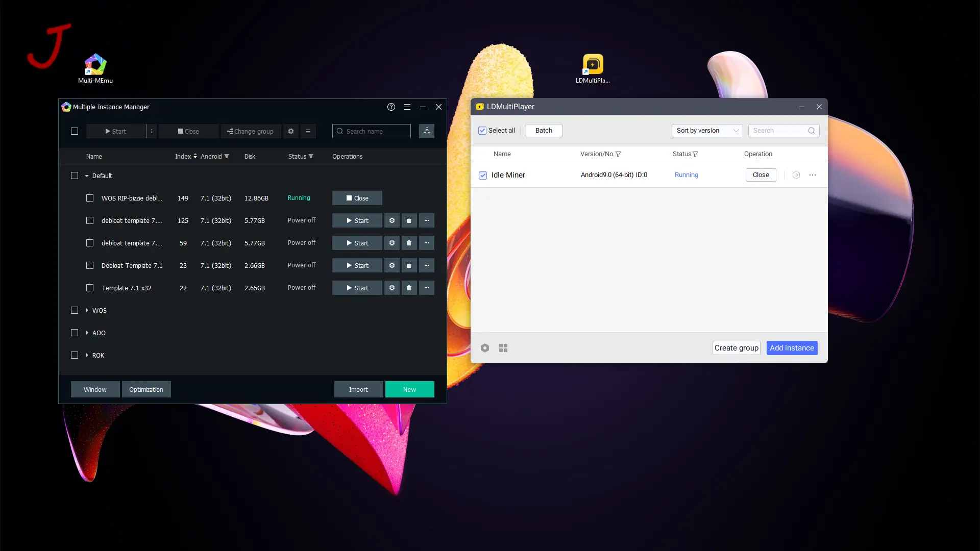Filter by Android version column
Image resolution: width=980 pixels, height=551 pixels.
(x=227, y=156)
